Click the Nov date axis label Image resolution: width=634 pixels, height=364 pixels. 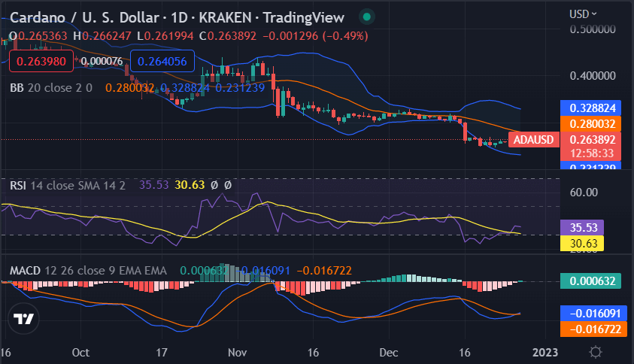pos(237,353)
